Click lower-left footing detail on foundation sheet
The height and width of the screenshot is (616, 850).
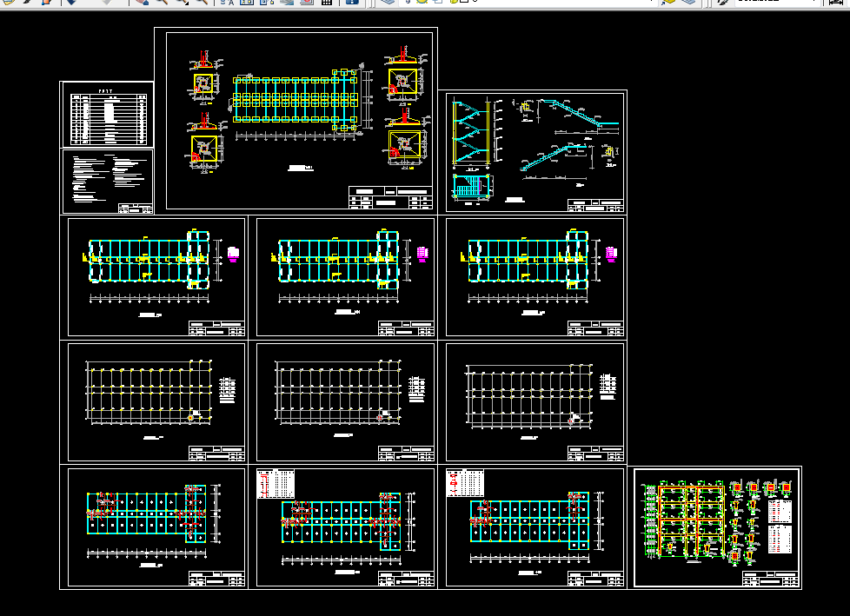tap(204, 142)
